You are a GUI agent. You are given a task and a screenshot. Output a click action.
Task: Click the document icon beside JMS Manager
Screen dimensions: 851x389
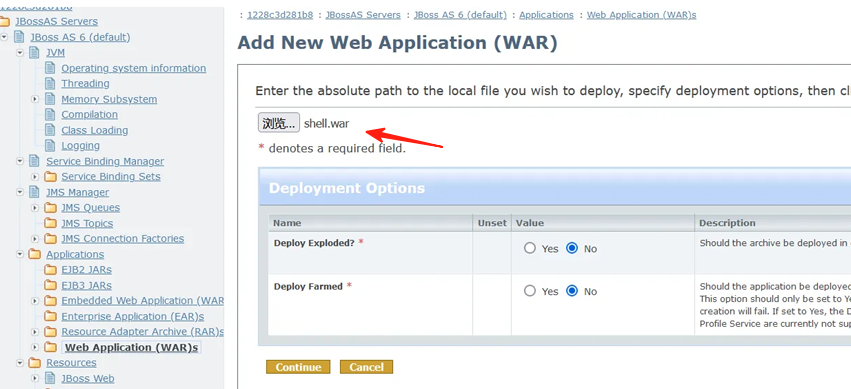[x=34, y=192]
